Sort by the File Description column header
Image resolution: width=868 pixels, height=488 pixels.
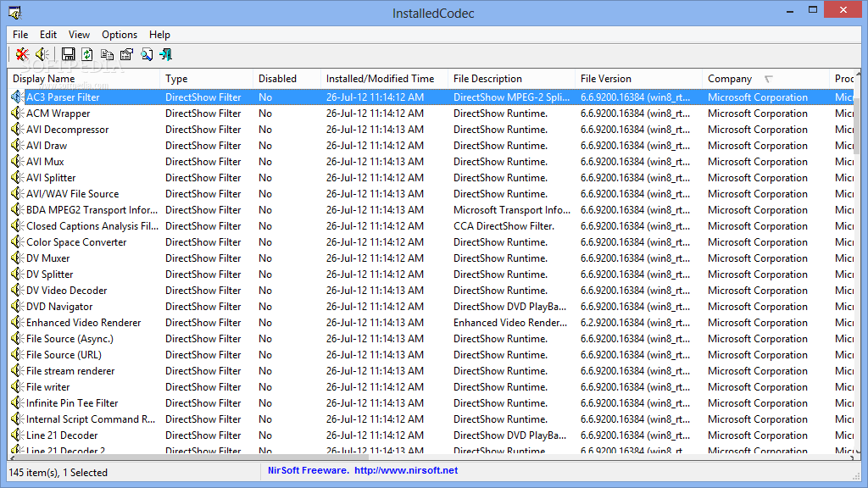click(x=511, y=79)
